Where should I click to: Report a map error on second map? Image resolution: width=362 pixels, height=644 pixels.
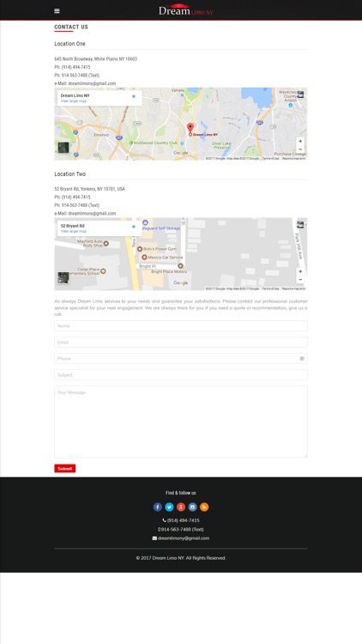294,289
